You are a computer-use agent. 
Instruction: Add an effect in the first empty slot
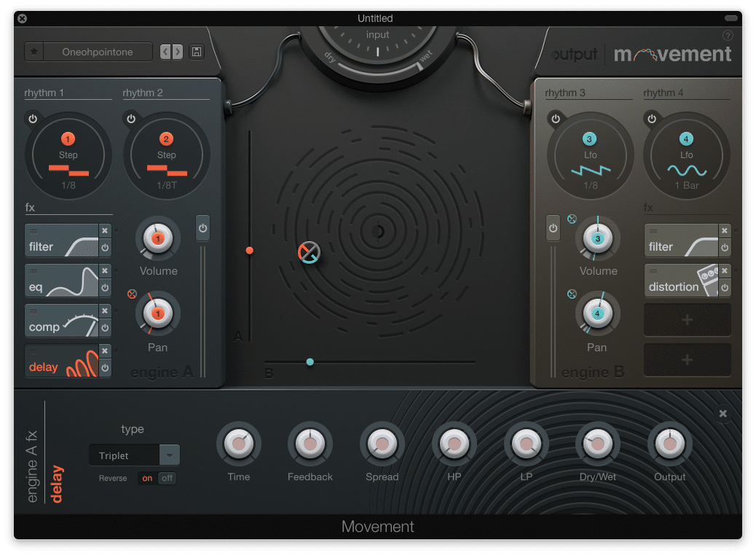(x=688, y=320)
